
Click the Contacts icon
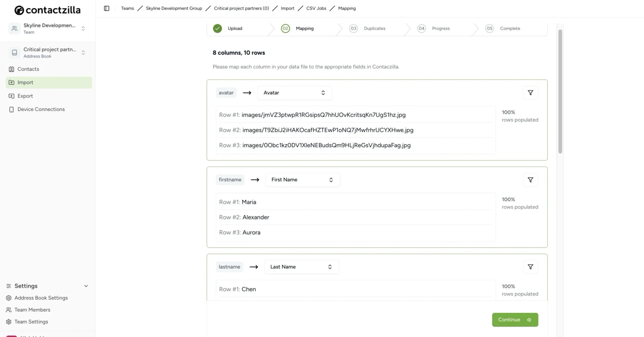pyautogui.click(x=11, y=69)
